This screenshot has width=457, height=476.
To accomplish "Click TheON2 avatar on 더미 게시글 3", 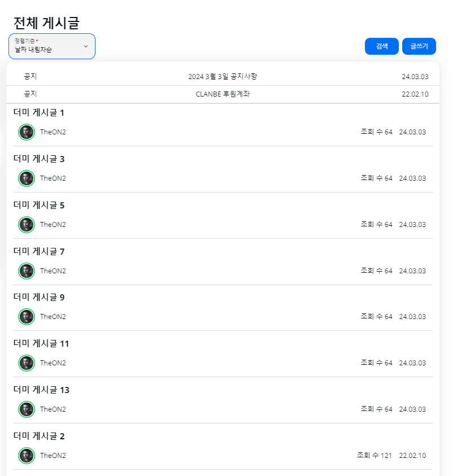I will point(27,178).
